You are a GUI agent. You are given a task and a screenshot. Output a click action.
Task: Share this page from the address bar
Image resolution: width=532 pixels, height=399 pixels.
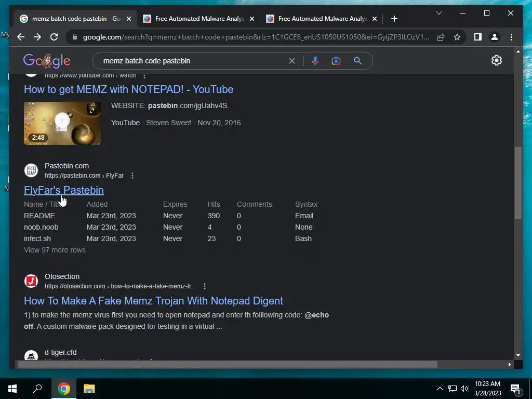441,37
